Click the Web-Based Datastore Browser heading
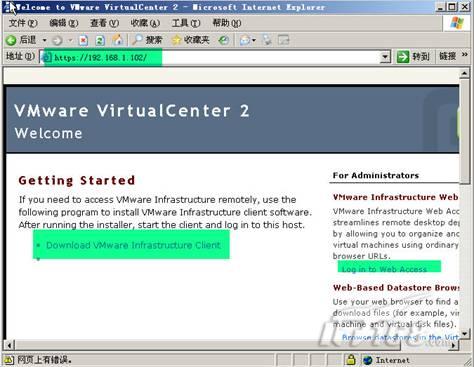 [396, 288]
